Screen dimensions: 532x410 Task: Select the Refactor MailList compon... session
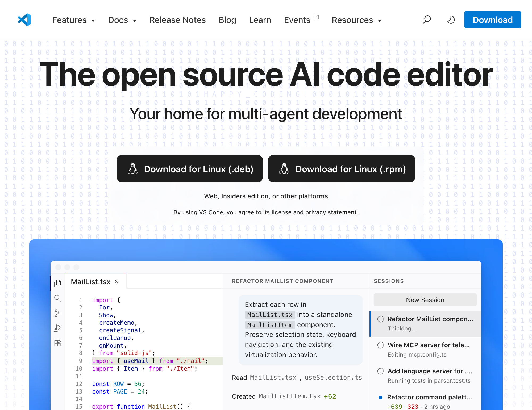(x=426, y=324)
